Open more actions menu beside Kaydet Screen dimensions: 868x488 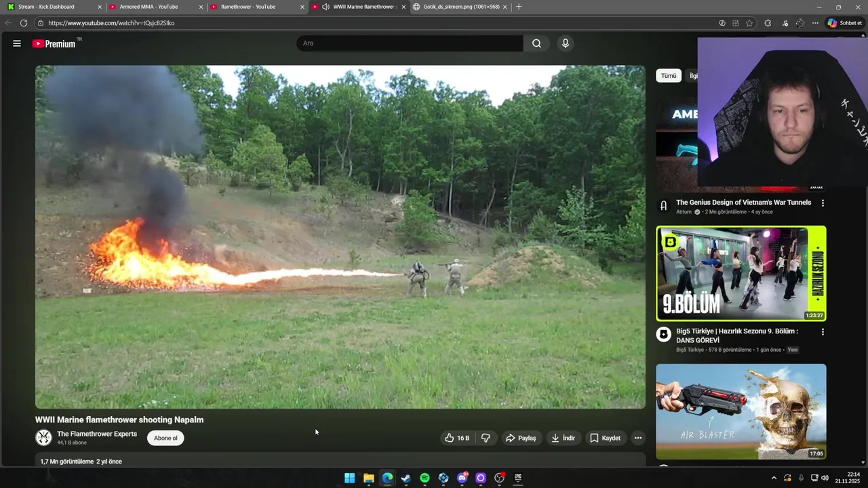click(637, 438)
